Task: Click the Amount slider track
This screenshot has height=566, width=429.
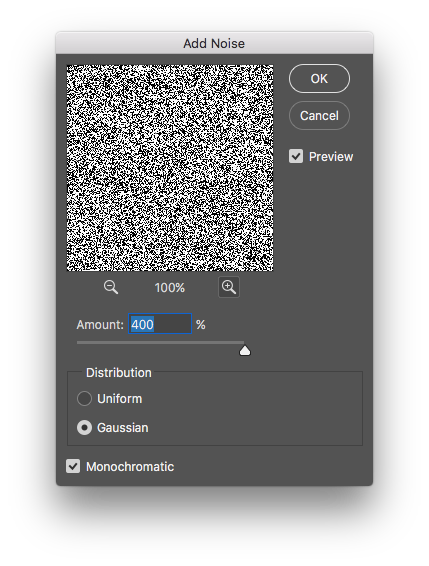Action: [x=160, y=342]
